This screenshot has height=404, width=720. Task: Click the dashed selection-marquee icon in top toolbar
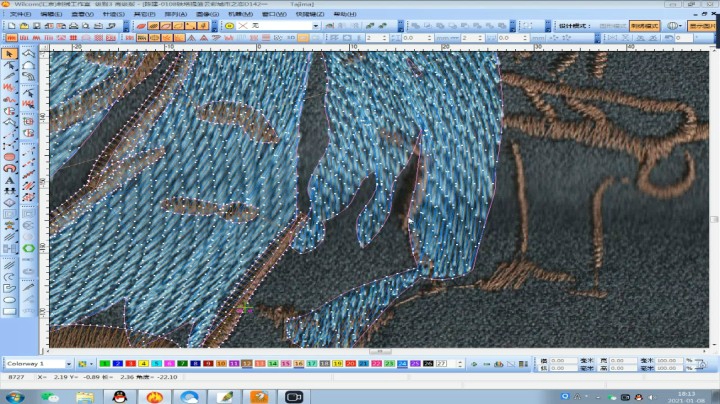tap(528, 26)
